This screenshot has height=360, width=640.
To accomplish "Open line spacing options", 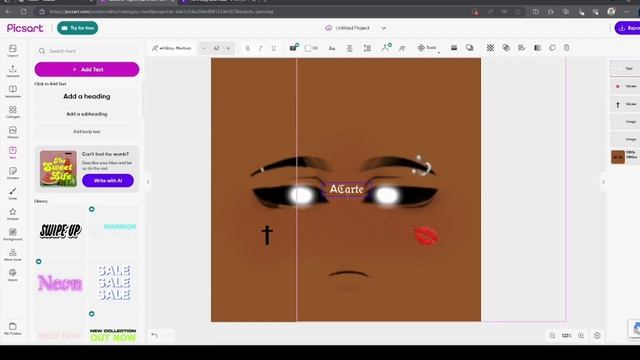I will point(367,48).
